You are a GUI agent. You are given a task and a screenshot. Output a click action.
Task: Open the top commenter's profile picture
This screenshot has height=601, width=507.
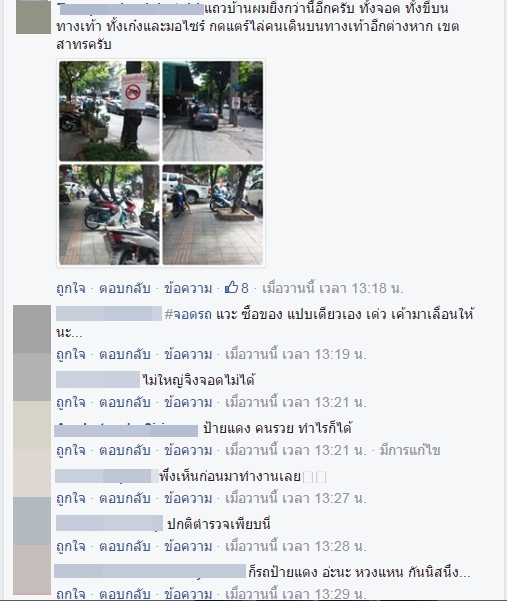click(x=33, y=17)
